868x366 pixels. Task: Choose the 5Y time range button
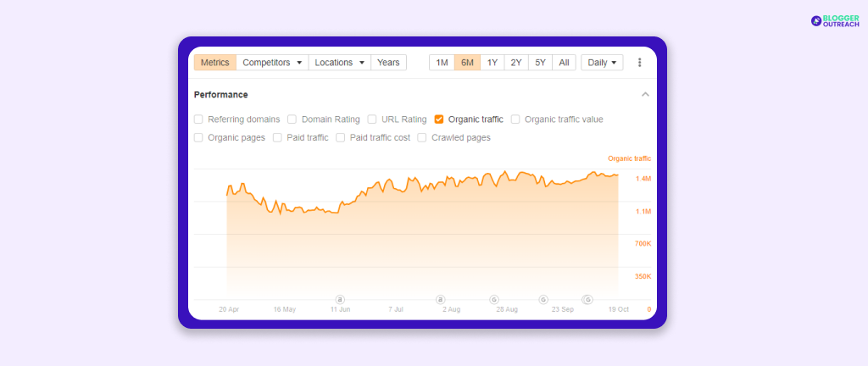[540, 63]
